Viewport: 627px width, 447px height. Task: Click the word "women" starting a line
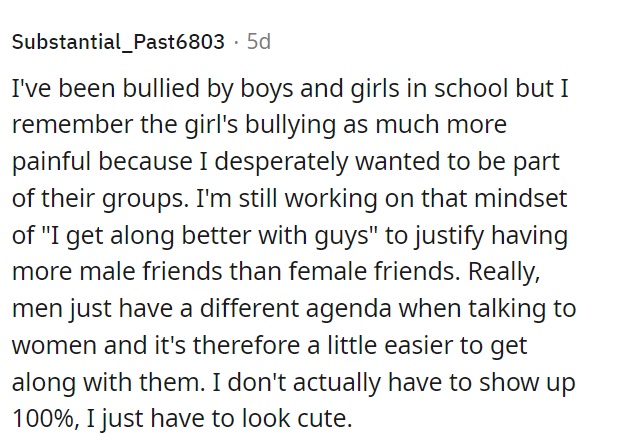coord(54,346)
